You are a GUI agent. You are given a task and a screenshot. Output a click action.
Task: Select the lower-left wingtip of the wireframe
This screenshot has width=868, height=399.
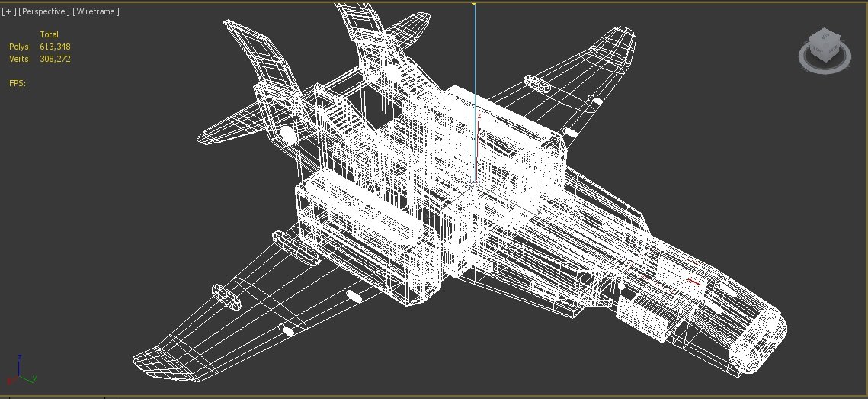153,360
